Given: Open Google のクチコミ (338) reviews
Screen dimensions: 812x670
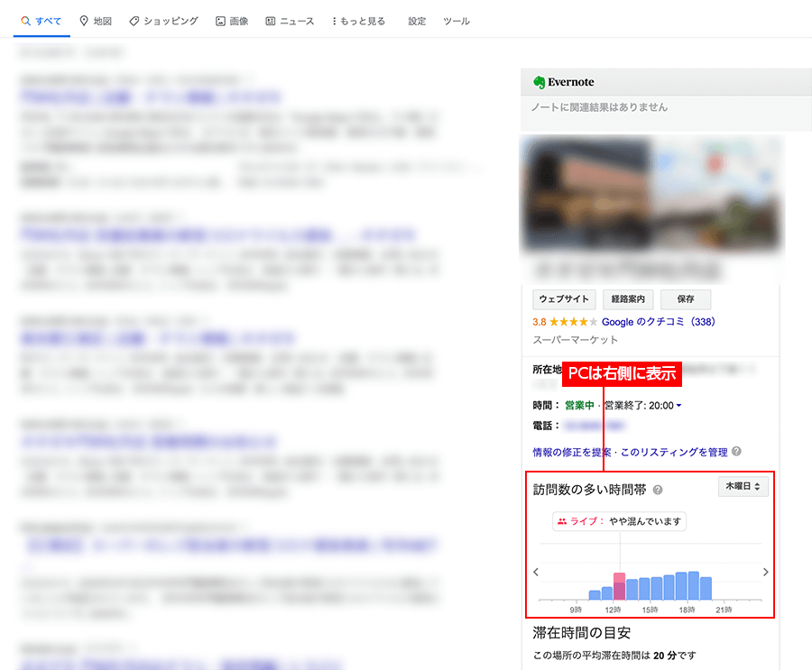Looking at the screenshot, I should coord(659,322).
